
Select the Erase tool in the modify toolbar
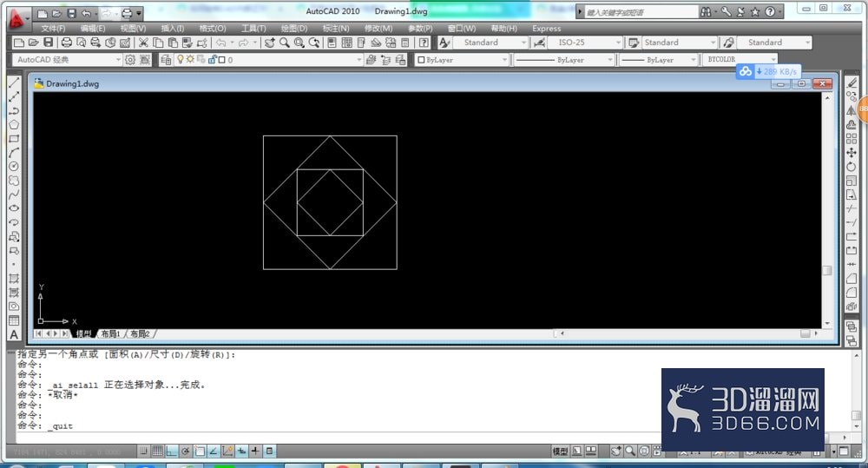click(x=852, y=82)
